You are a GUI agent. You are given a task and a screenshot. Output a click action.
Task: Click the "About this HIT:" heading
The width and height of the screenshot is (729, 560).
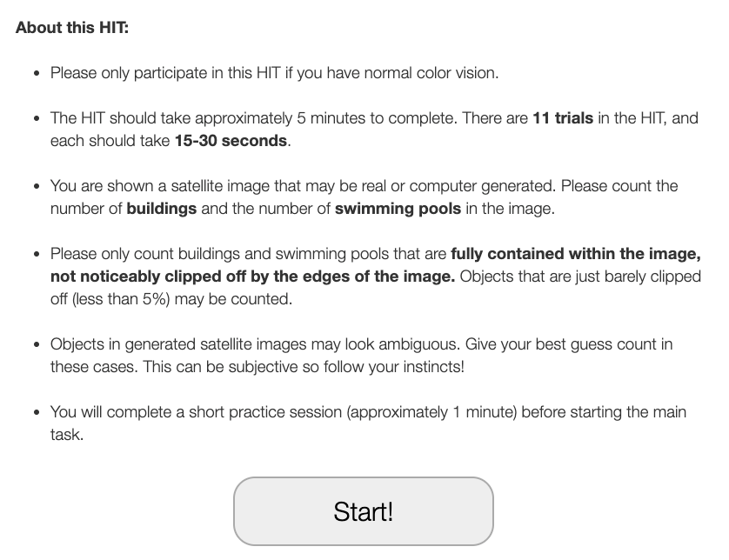(x=72, y=27)
